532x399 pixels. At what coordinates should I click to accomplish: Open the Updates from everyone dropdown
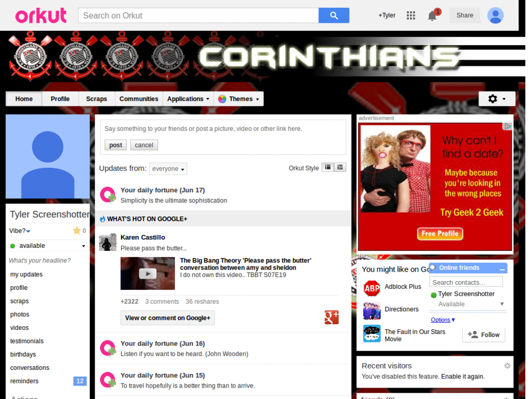[x=168, y=169]
